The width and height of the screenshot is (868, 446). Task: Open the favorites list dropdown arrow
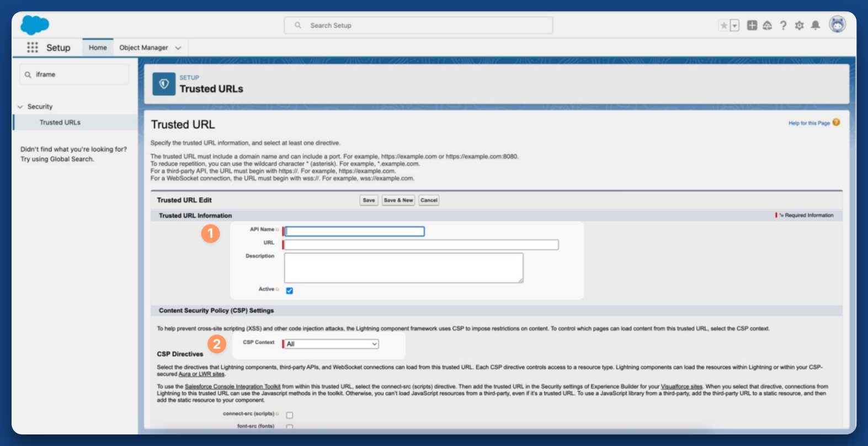(x=734, y=25)
